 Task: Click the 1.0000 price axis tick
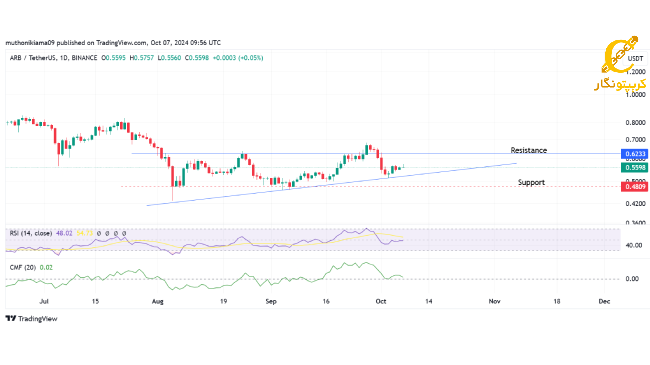635,95
